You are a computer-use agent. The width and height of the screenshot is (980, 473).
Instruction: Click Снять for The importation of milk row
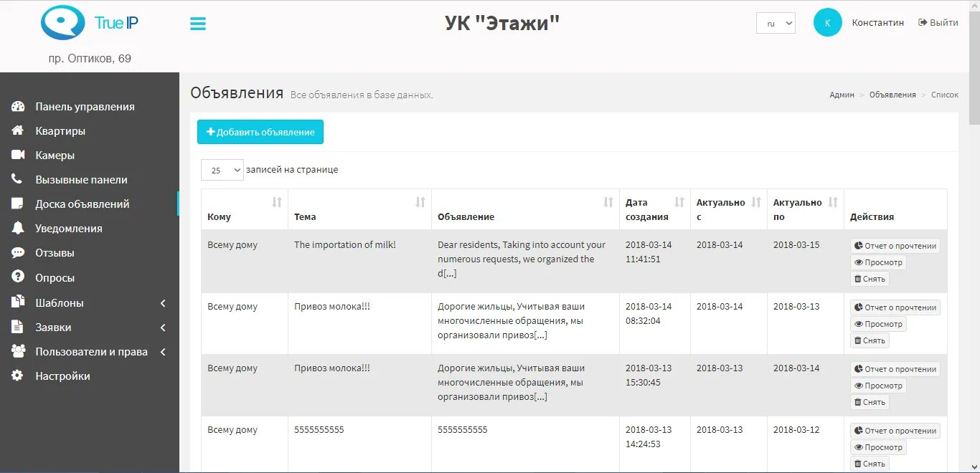(x=870, y=279)
